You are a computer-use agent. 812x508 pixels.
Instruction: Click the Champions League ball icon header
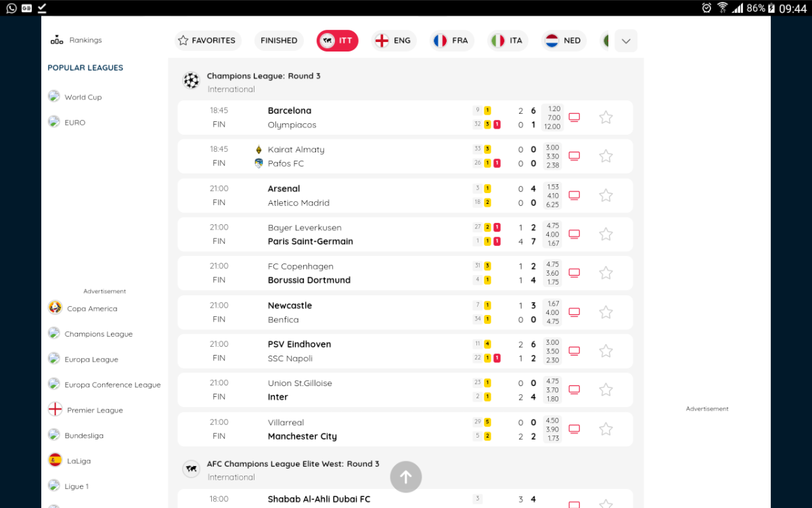click(191, 81)
